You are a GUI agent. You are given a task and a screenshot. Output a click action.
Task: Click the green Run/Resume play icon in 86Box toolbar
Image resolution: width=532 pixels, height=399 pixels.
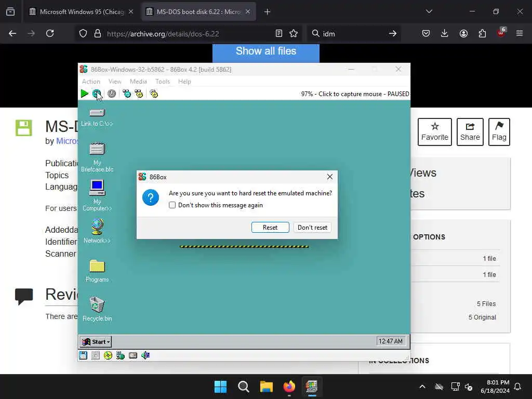(85, 94)
